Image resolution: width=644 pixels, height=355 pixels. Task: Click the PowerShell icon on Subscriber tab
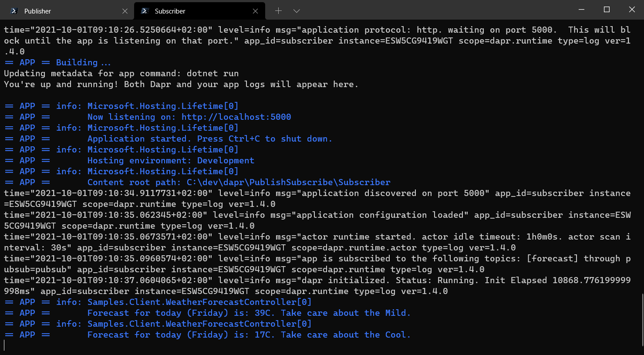[145, 11]
